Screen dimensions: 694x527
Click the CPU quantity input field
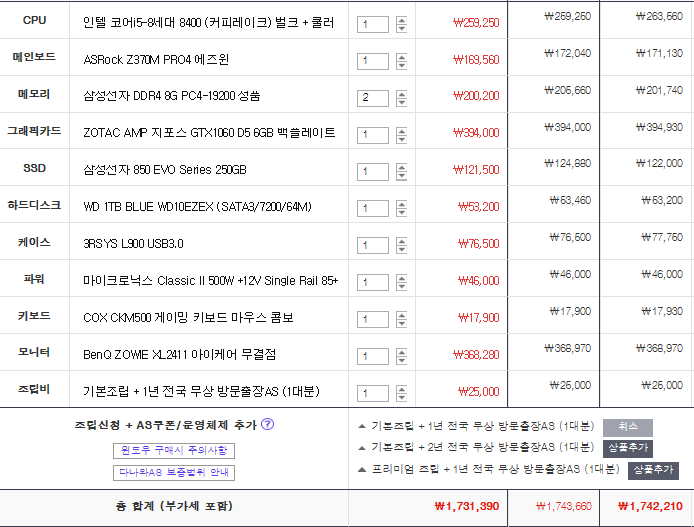373,24
